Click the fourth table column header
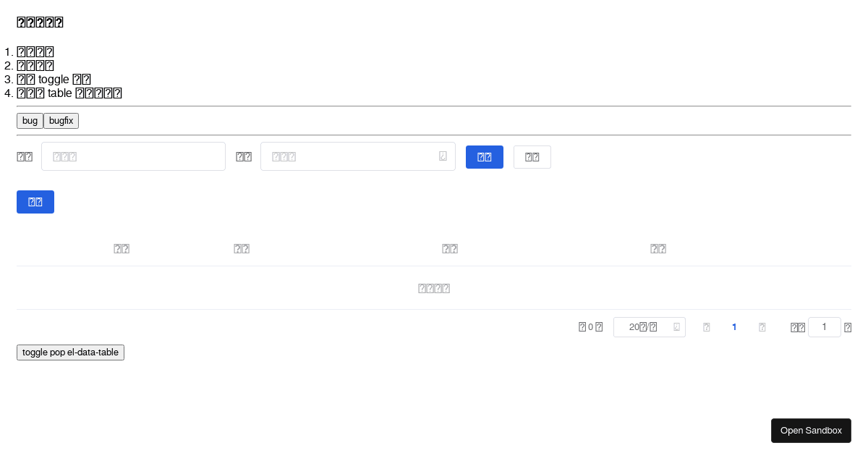The width and height of the screenshot is (868, 456). pyautogui.click(x=658, y=249)
